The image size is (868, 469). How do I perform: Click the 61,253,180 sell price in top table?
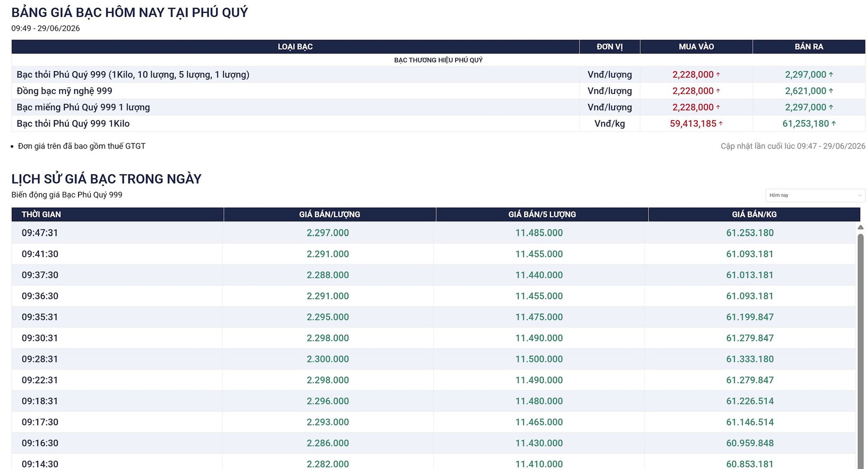point(806,123)
